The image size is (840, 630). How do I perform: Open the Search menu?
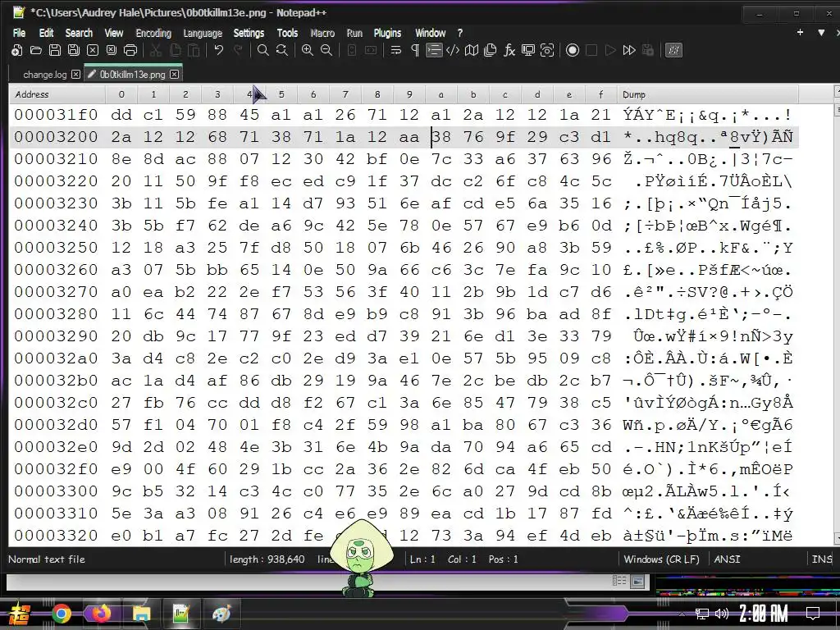click(79, 33)
